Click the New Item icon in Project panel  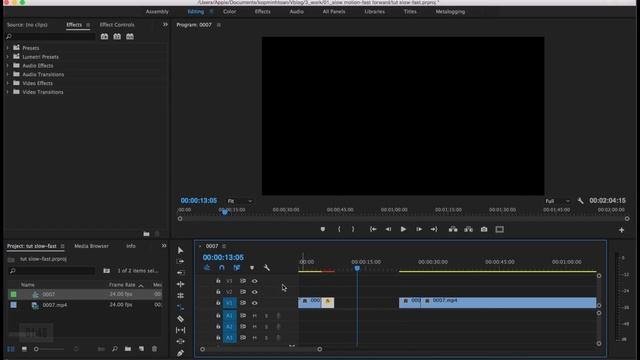141,349
